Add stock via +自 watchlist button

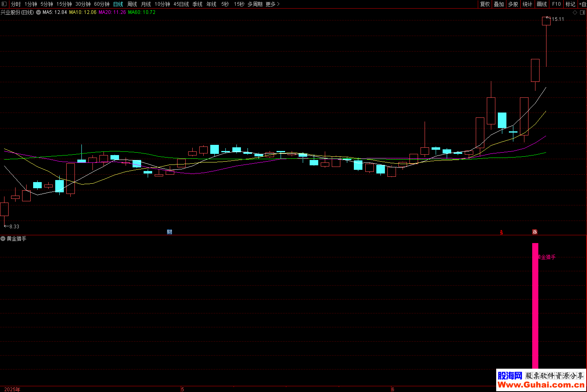click(x=583, y=4)
